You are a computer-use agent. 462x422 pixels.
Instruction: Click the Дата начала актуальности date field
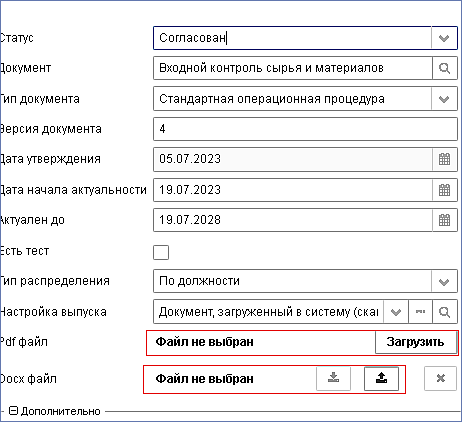(x=293, y=190)
